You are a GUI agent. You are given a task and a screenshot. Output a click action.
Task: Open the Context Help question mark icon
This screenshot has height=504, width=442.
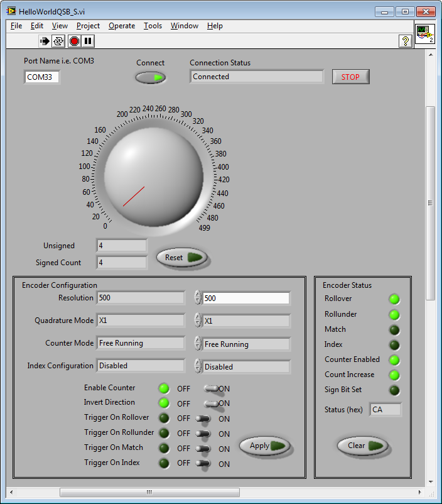[x=406, y=41]
